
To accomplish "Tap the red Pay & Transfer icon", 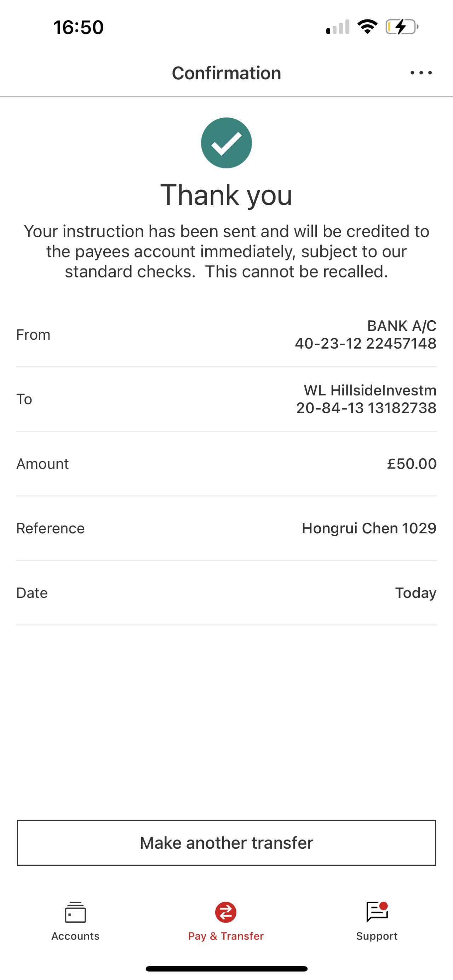I will [x=226, y=912].
